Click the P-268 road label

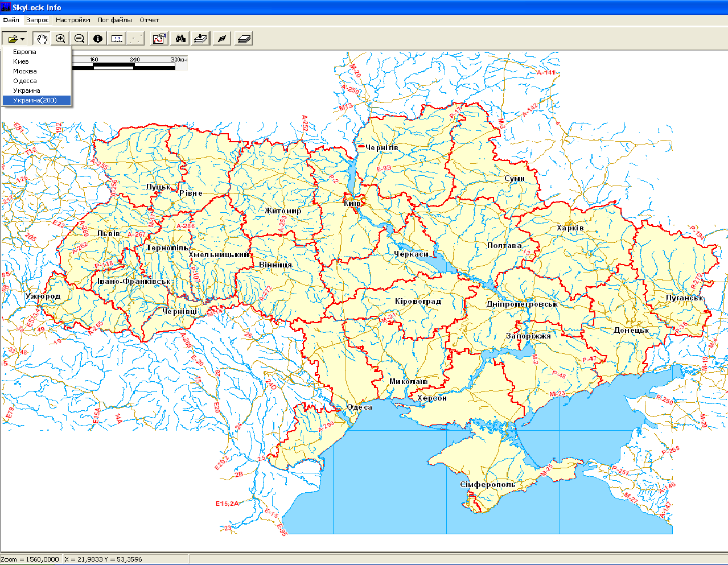[x=671, y=450]
